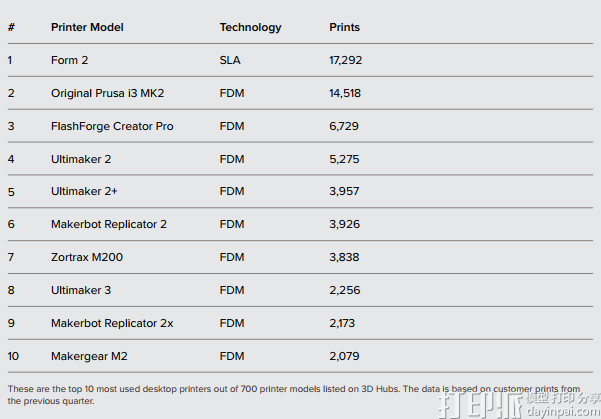Click the Ultimaker 2+ model name
The width and height of the screenshot is (601, 419).
[x=84, y=191]
